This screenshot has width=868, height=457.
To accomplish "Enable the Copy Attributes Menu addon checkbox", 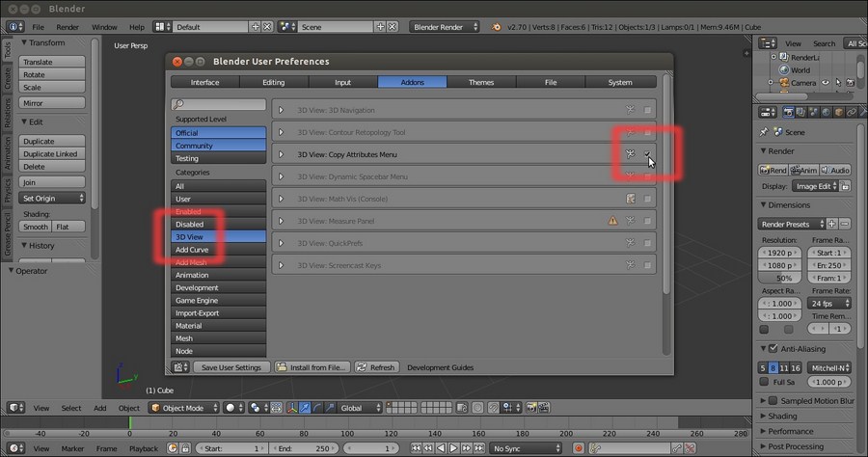I will pos(647,154).
